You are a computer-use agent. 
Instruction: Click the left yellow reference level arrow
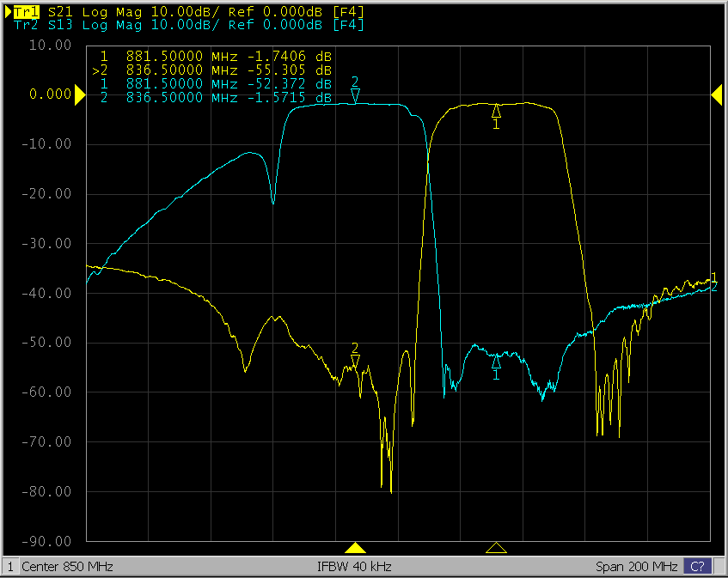click(80, 96)
